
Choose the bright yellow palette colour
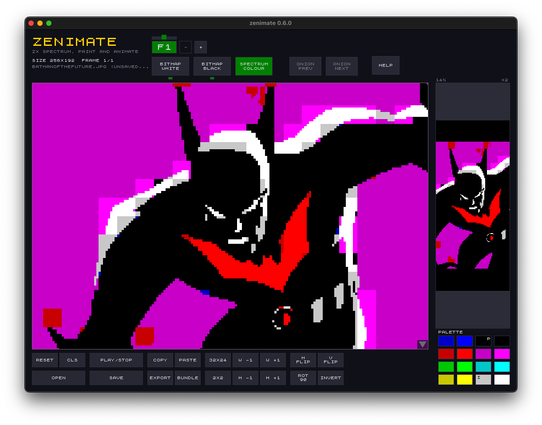point(465,379)
